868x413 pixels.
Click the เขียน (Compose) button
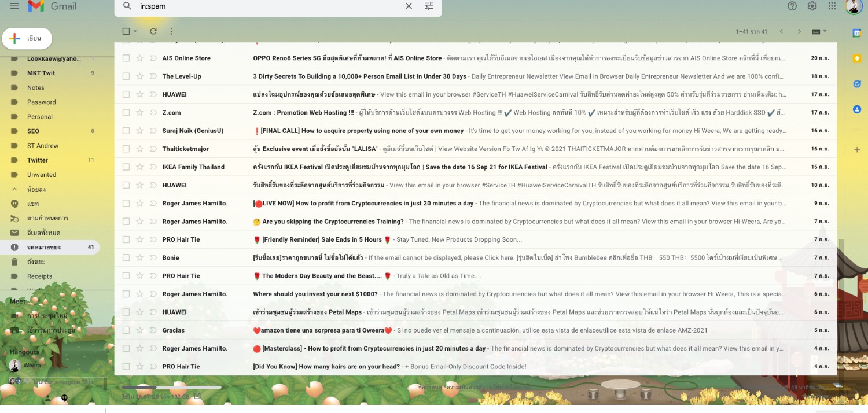27,38
